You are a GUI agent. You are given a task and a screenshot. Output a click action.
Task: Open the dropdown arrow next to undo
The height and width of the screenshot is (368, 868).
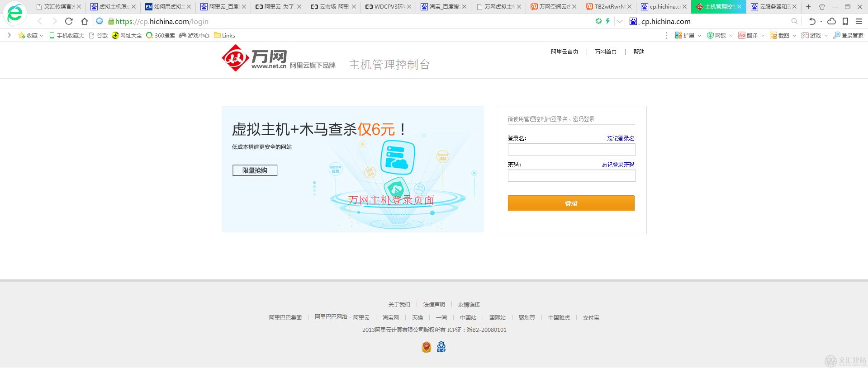(x=821, y=21)
